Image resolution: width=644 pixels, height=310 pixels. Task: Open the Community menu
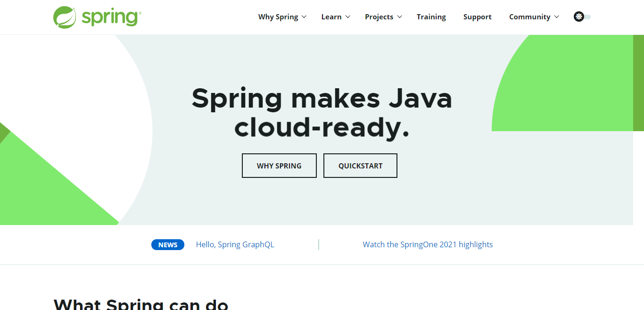(x=530, y=17)
